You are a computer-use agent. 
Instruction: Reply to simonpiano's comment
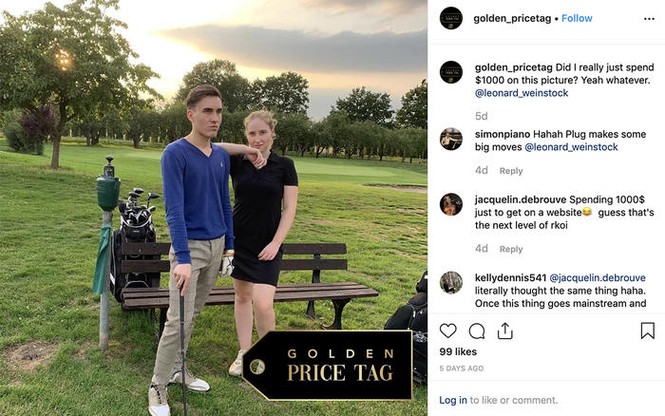pyautogui.click(x=511, y=171)
